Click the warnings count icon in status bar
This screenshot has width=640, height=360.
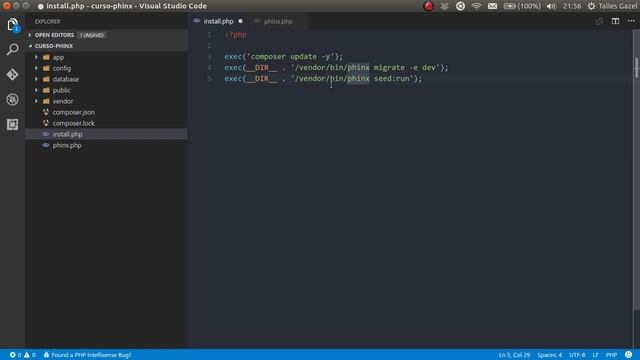tap(27, 355)
